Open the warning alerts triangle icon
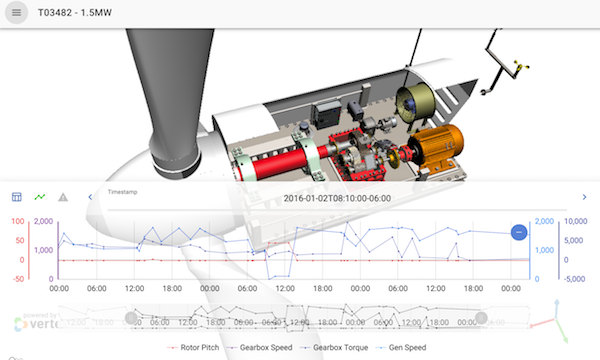The height and width of the screenshot is (360, 600). point(63,197)
